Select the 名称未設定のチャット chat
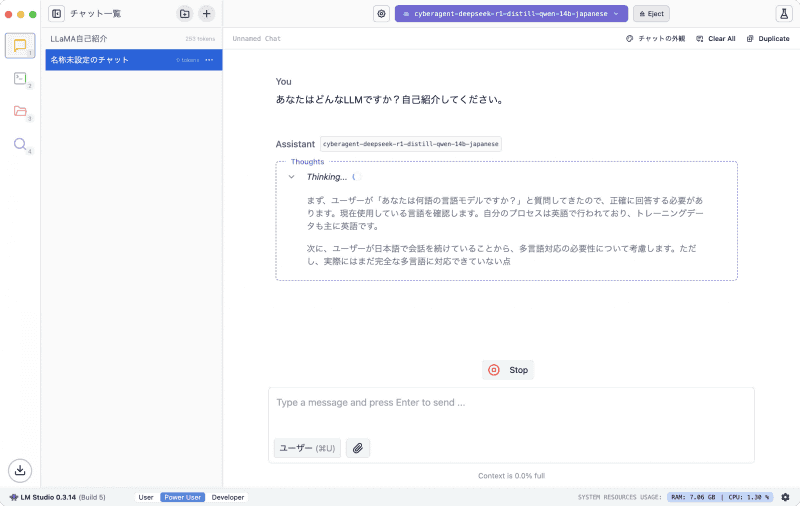The width and height of the screenshot is (800, 506). (134, 60)
